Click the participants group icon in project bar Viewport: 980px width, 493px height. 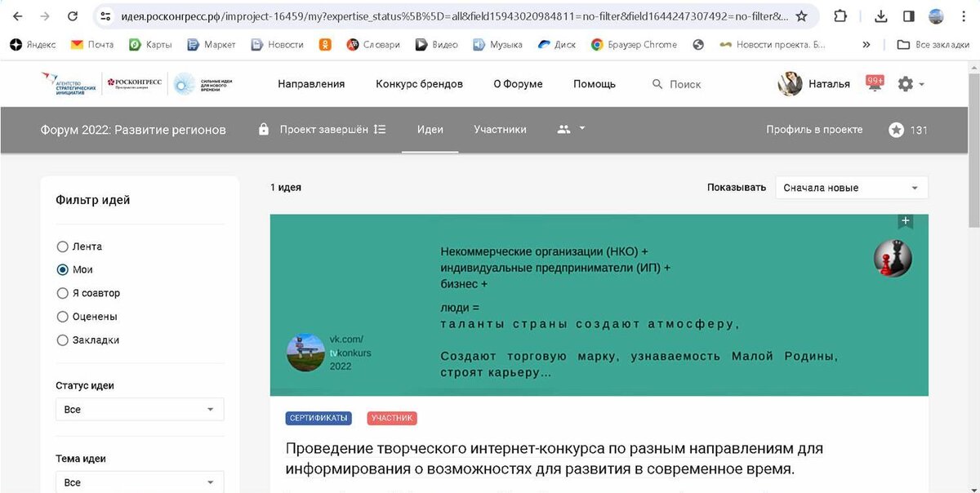click(x=564, y=129)
